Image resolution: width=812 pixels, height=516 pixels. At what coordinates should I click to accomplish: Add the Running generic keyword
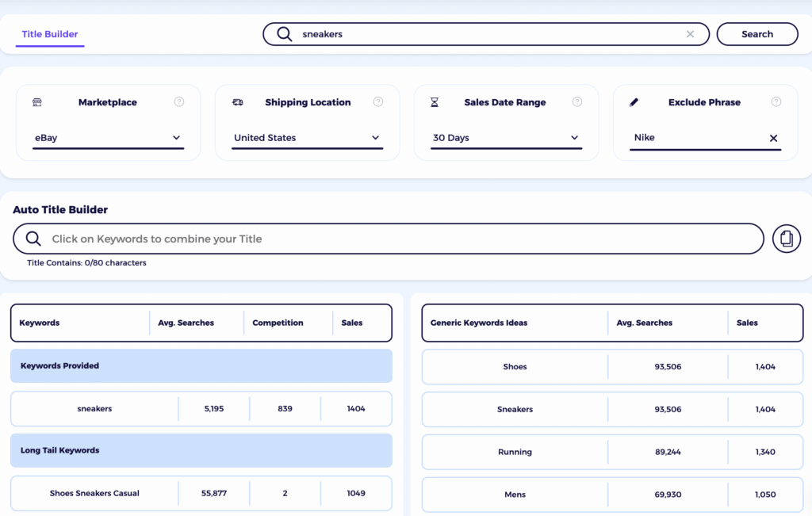click(515, 452)
